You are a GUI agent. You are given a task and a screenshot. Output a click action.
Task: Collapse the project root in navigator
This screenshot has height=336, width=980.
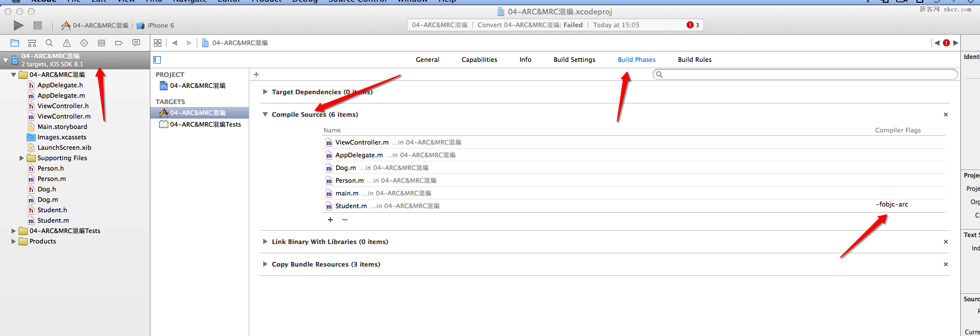pos(6,60)
